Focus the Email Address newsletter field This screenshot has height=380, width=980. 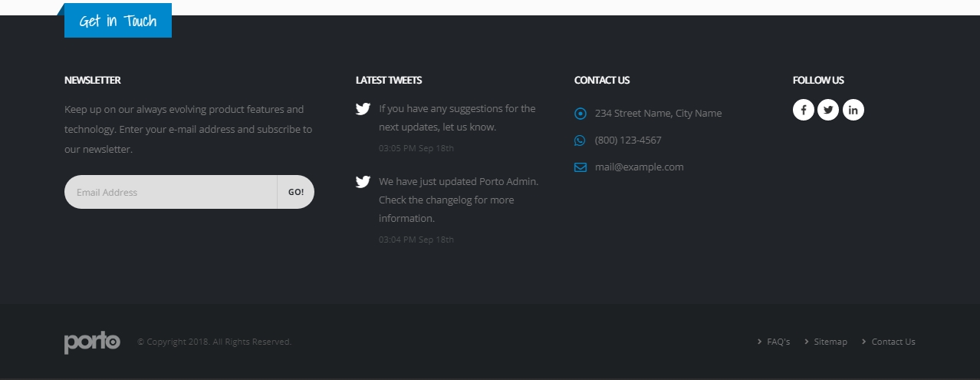(x=170, y=192)
